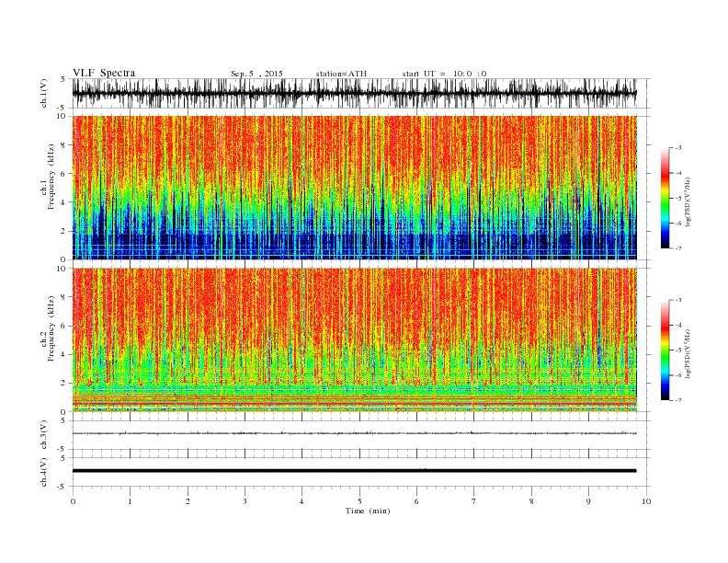Click the ch.3 waveform trace
The height and width of the screenshot is (563, 728).
coord(354,433)
